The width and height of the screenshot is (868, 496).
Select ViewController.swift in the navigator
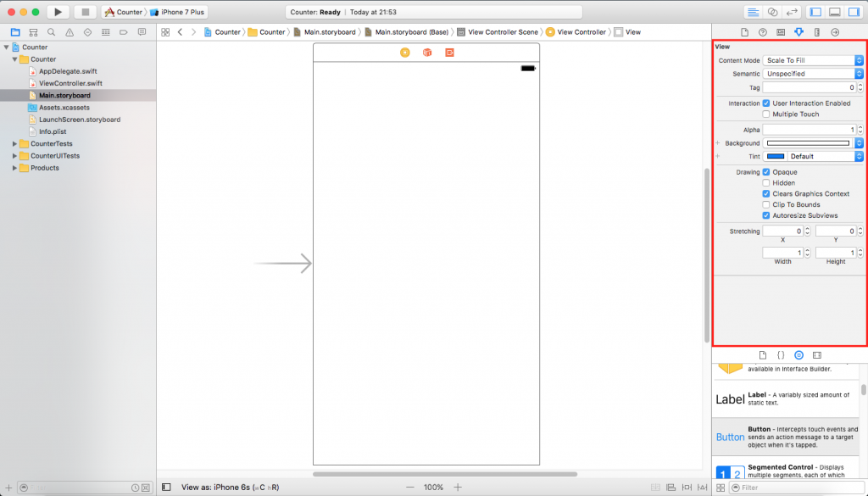pos(70,83)
